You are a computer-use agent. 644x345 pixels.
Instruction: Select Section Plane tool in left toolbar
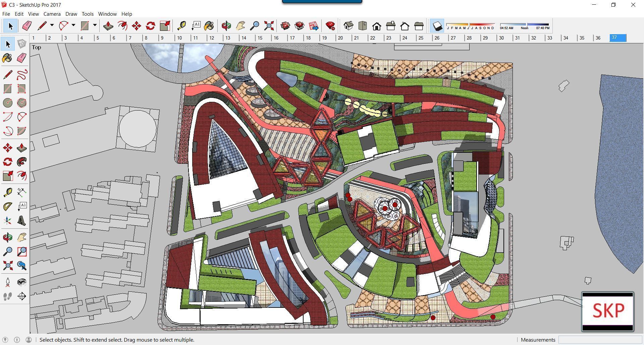point(21,296)
